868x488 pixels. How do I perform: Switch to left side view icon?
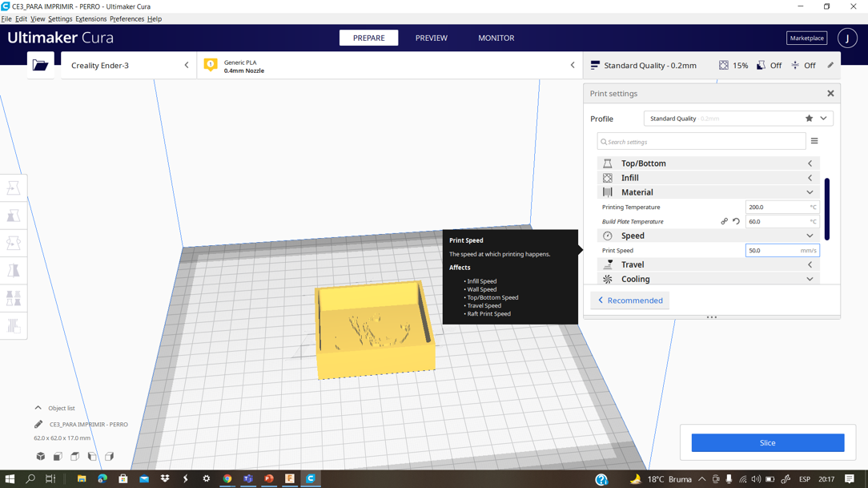pyautogui.click(x=92, y=457)
